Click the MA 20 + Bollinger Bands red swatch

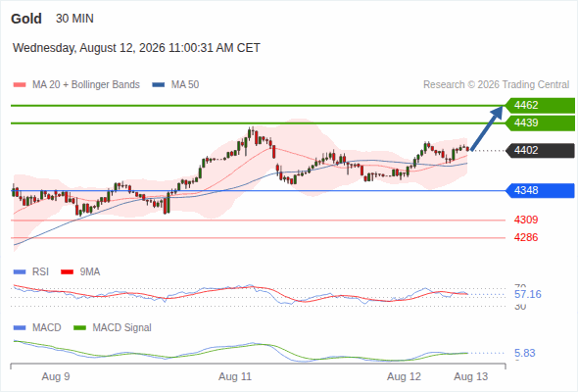[20, 85]
